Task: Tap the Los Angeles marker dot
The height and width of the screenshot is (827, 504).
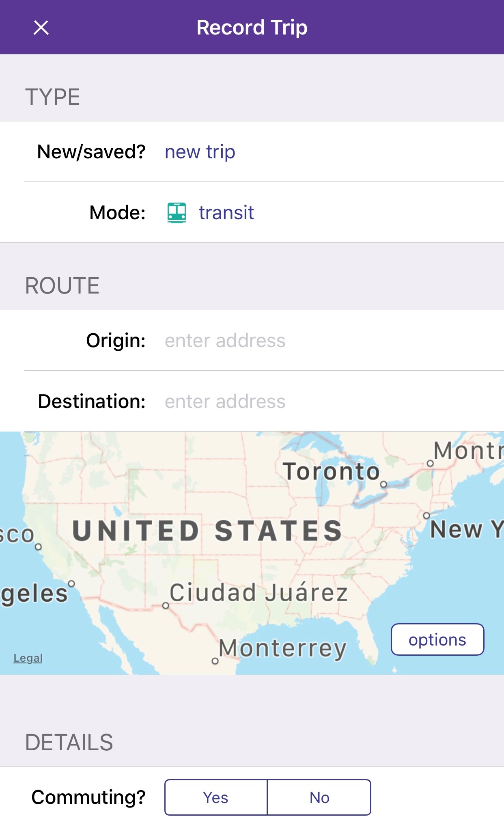Action: (x=71, y=584)
